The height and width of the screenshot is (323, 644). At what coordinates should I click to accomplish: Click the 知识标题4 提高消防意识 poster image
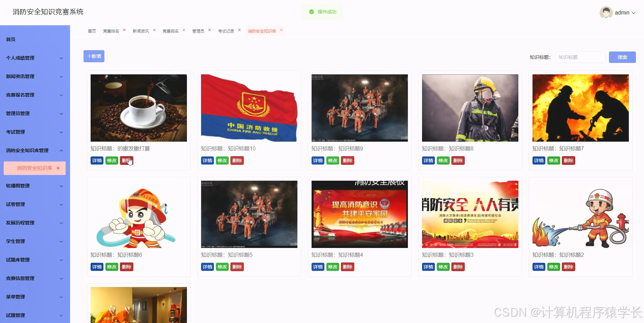(360, 214)
